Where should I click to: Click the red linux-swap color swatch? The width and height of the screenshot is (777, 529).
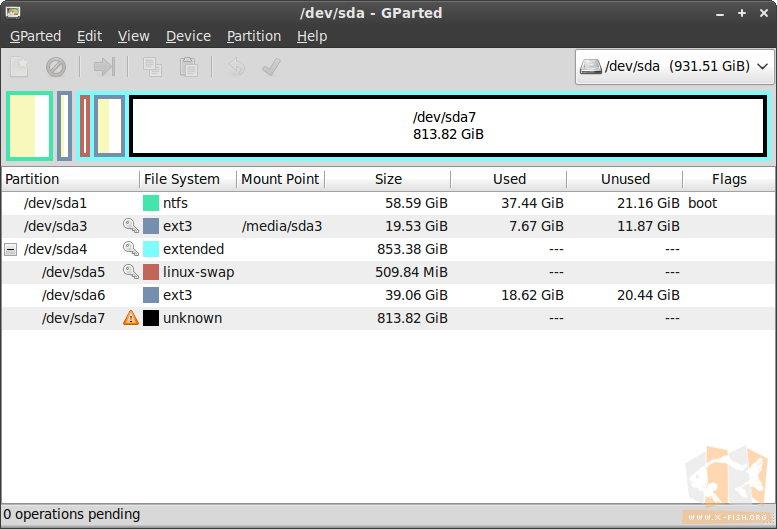pos(151,272)
